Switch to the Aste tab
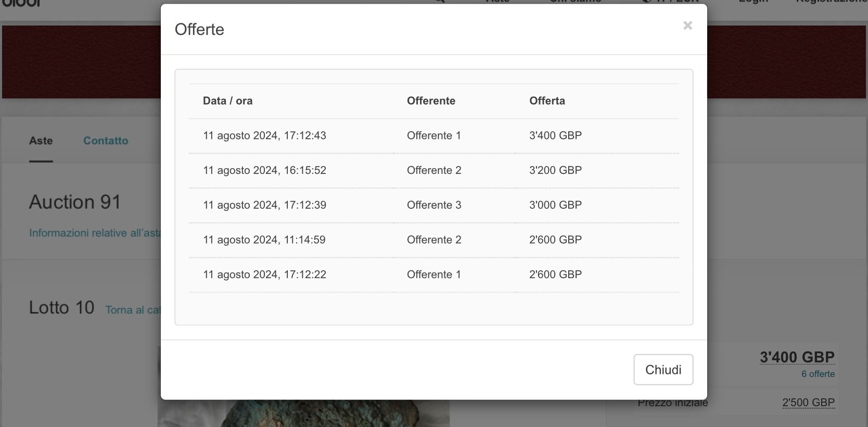 41,141
